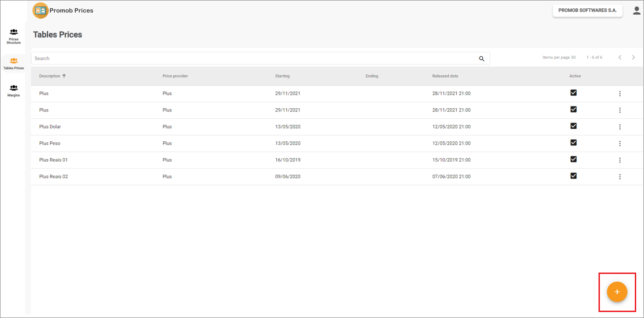The height and width of the screenshot is (318, 644).
Task: Click the search magnifier icon
Action: [482, 59]
